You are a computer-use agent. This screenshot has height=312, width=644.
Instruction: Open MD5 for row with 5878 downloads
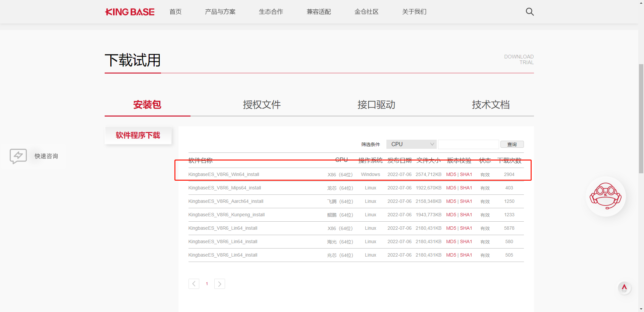point(451,228)
